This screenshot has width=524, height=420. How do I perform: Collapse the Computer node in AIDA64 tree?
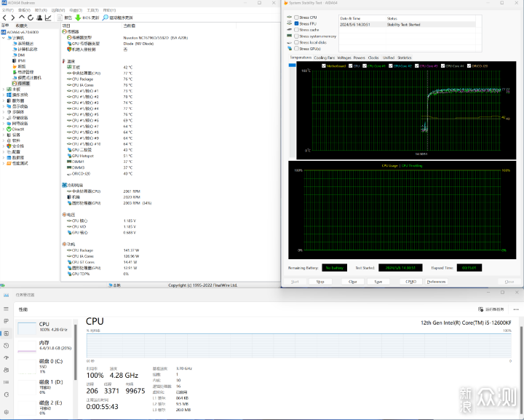tap(4, 38)
